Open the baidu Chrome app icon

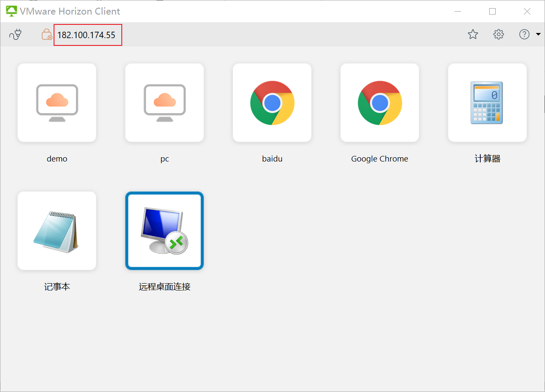272,103
